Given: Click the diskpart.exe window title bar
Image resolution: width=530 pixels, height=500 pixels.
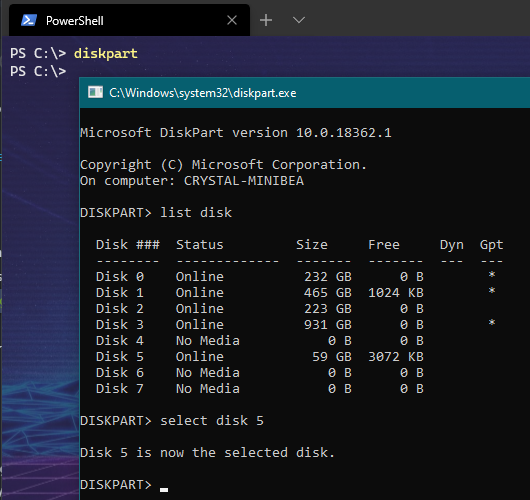Looking at the screenshot, I should click(x=305, y=93).
